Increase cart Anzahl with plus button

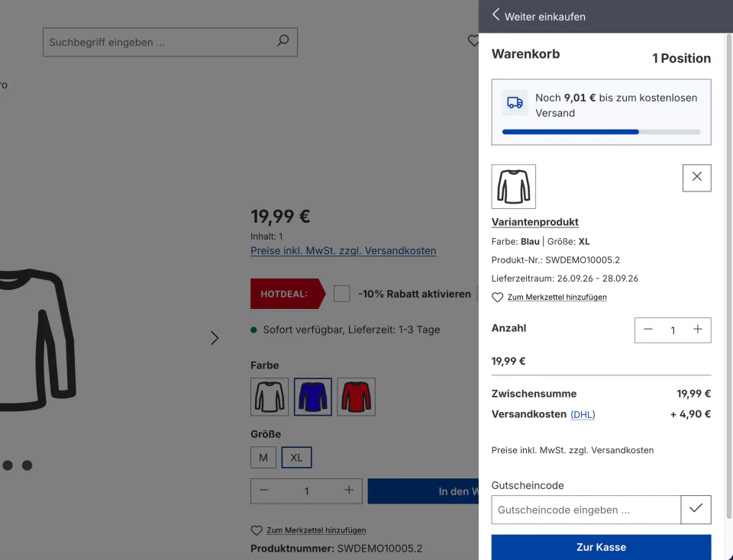coord(697,330)
